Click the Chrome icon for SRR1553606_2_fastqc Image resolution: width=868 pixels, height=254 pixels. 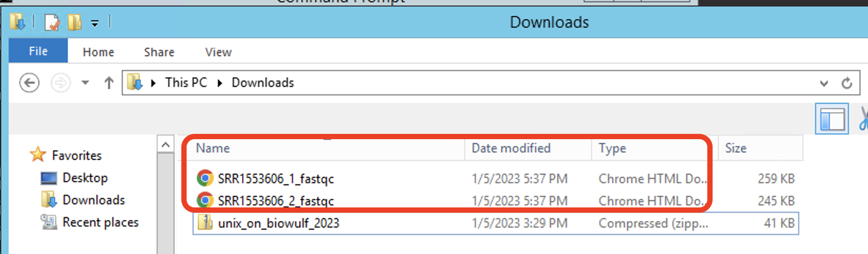[205, 201]
